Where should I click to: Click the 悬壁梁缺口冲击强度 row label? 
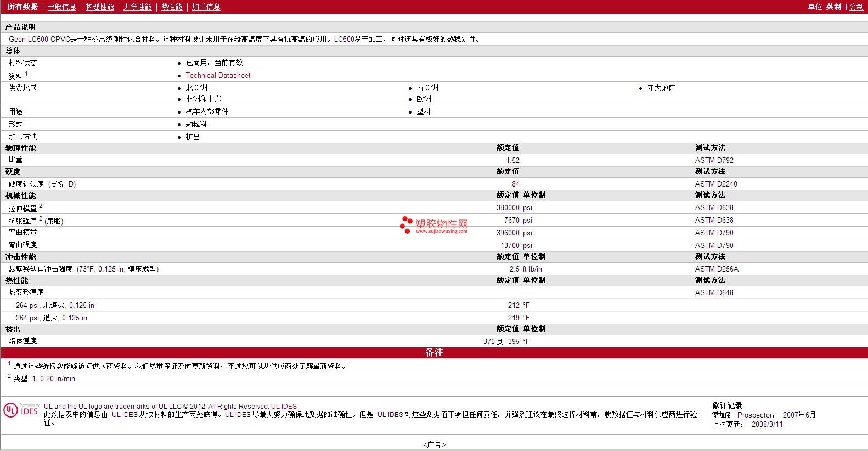[41, 269]
